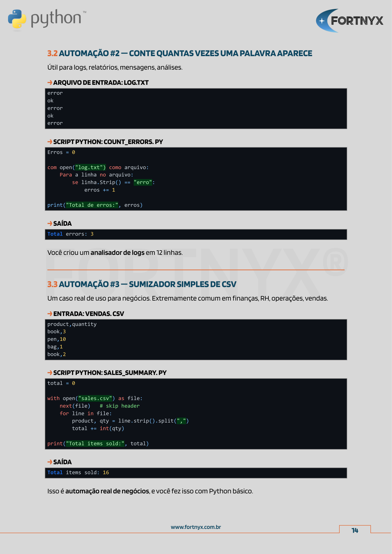The width and height of the screenshot is (392, 554).
Task: Click the arrow beside SAÍDA above 'Total errors: 3'
Action: [50, 223]
